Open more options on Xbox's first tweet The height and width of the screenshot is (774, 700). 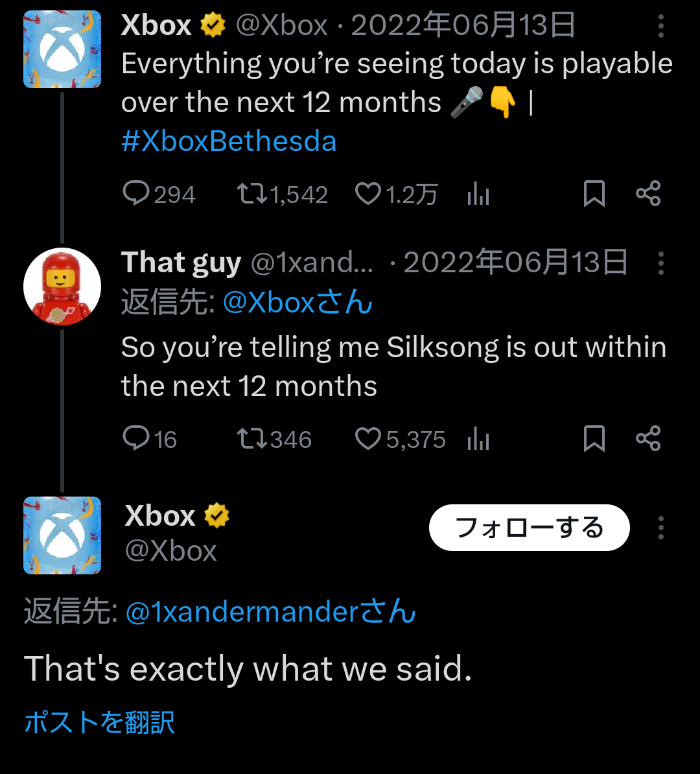[x=660, y=27]
